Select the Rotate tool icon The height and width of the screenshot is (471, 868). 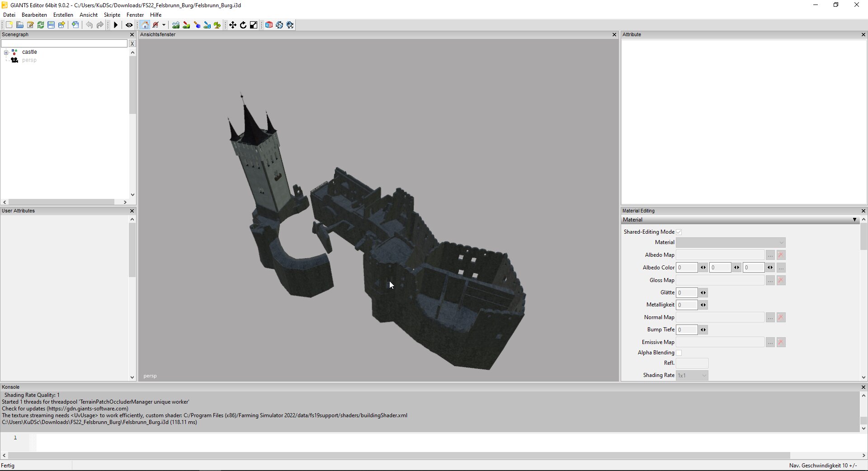243,25
